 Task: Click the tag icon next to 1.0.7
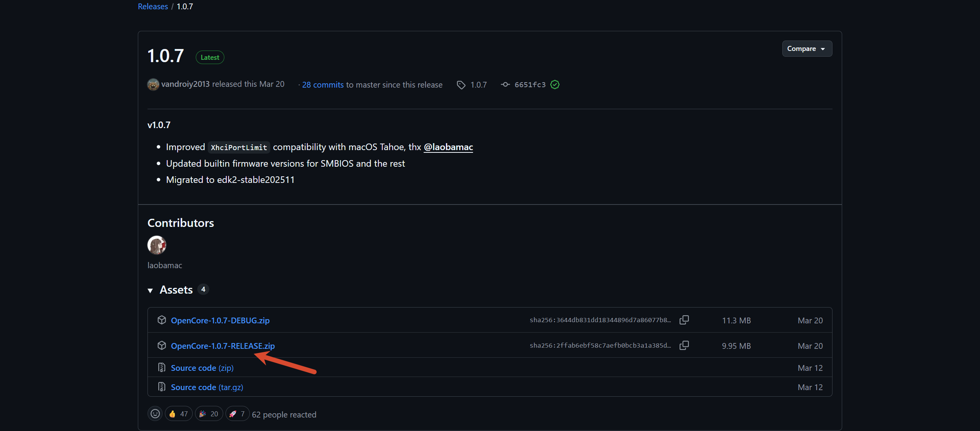pyautogui.click(x=461, y=85)
